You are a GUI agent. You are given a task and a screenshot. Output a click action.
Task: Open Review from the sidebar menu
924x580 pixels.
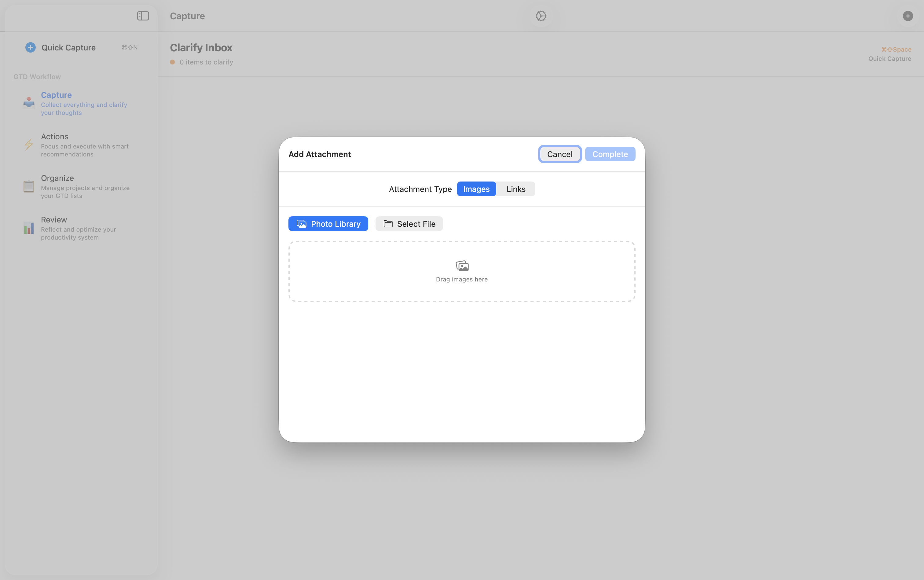54,219
